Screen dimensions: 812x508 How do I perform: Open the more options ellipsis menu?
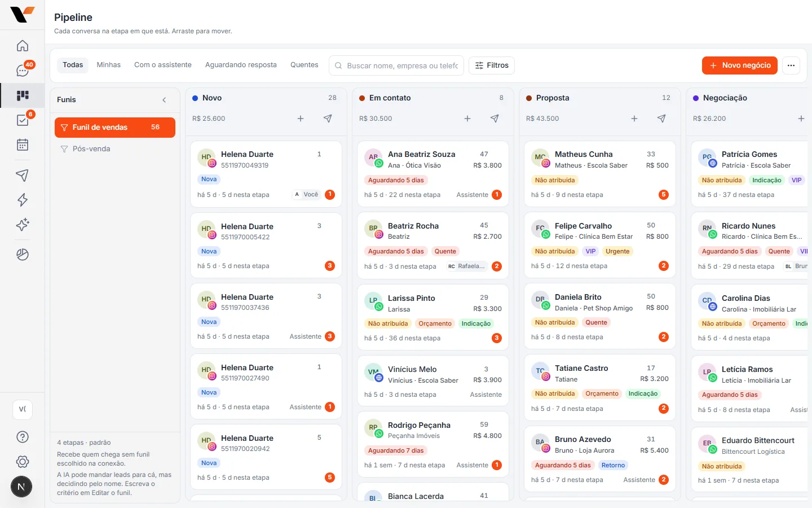pos(791,65)
